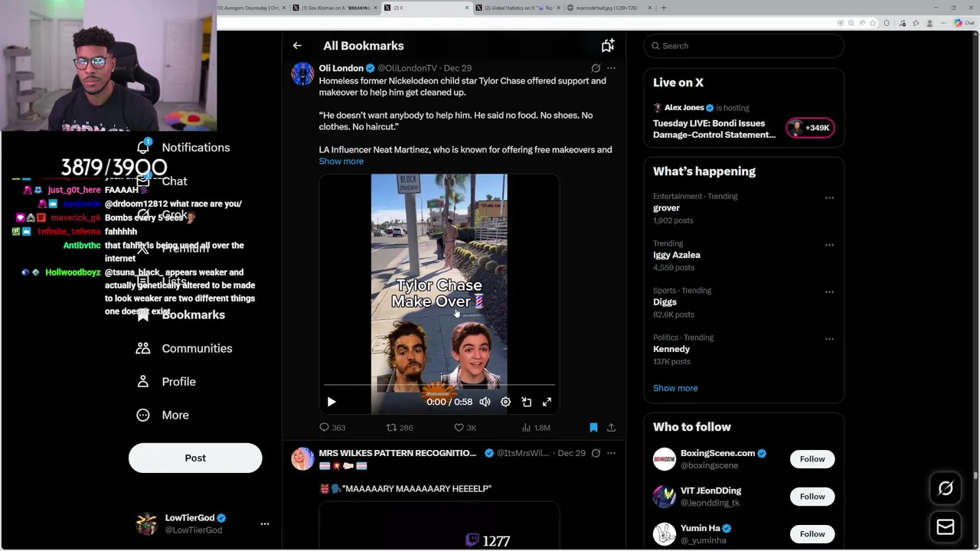This screenshot has height=551, width=980.
Task: Share the Oli London post
Action: pyautogui.click(x=611, y=428)
